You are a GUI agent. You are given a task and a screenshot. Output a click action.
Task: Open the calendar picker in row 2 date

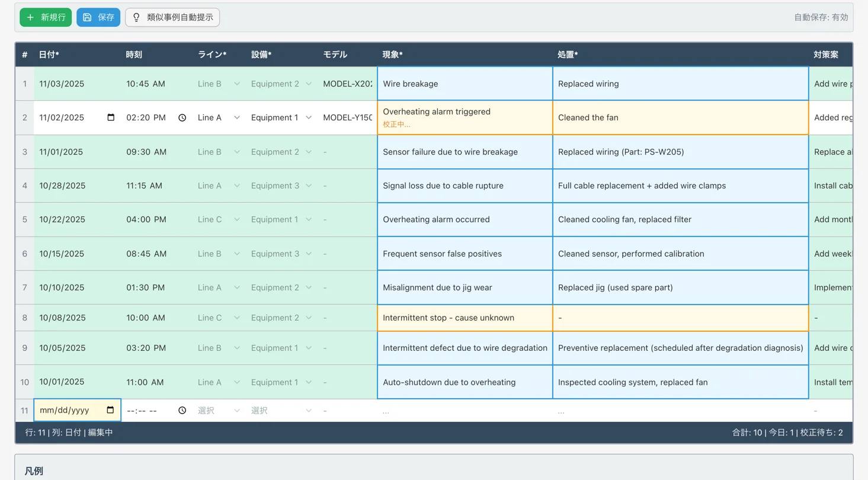pos(111,117)
